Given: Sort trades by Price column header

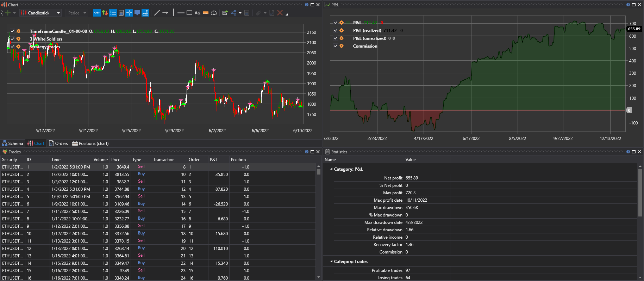Looking at the screenshot, I should 120,159.
